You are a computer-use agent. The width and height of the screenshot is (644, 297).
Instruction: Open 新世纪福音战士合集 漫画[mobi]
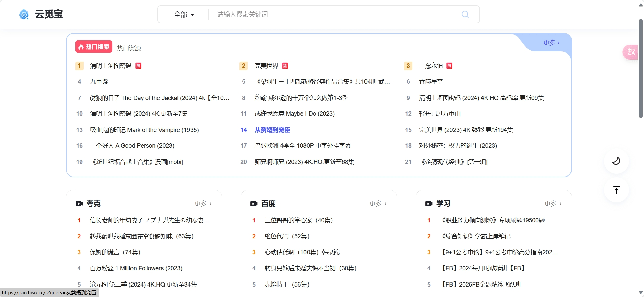point(137,162)
